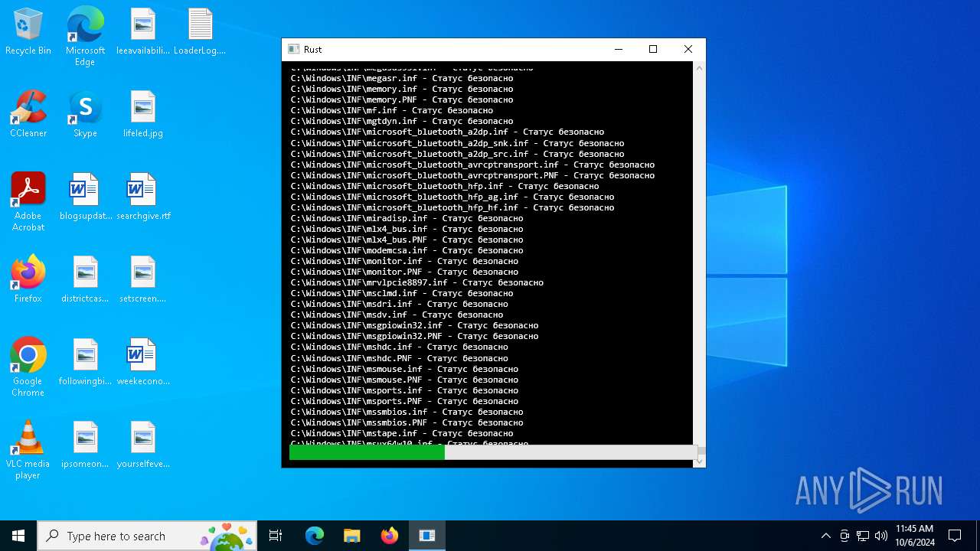Click the mssmbios.PNF status line
The image size is (980, 551).
[407, 422]
